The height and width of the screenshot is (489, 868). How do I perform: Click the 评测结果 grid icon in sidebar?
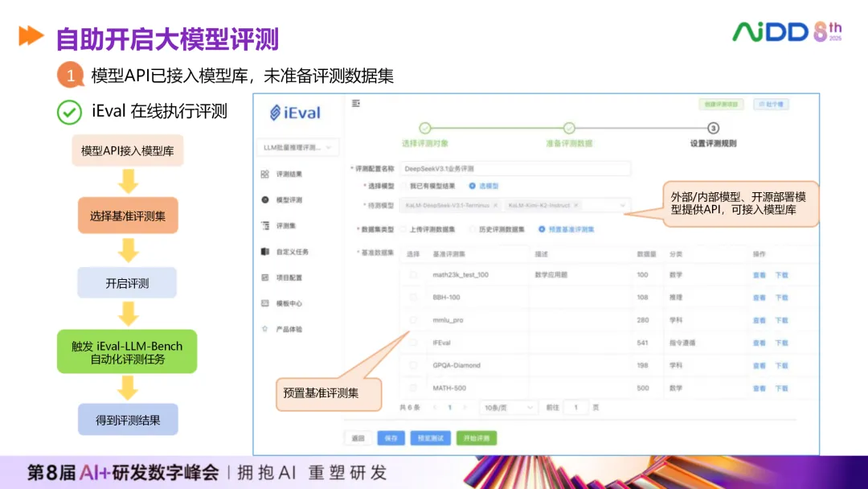[265, 174]
